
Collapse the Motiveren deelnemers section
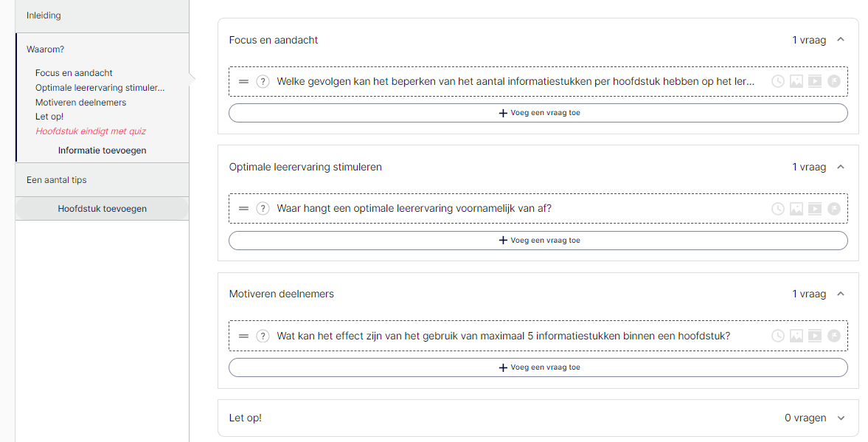point(841,294)
